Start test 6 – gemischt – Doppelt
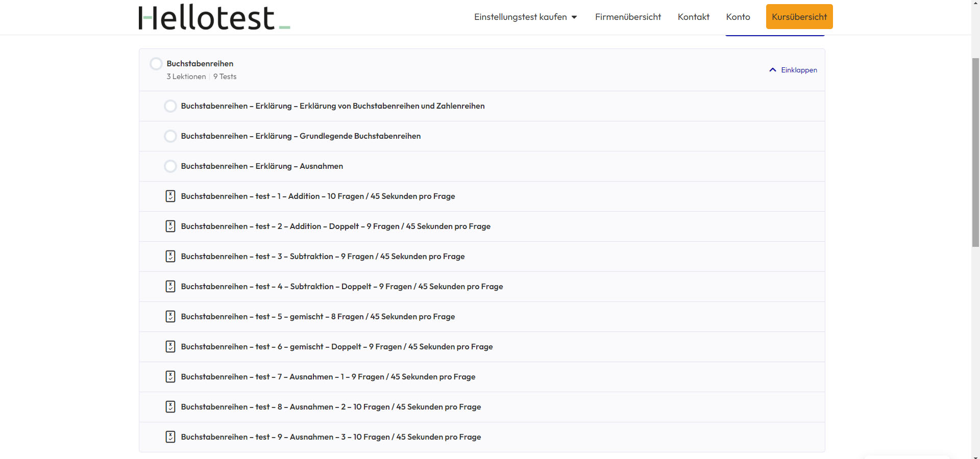980x459 pixels. pyautogui.click(x=337, y=347)
